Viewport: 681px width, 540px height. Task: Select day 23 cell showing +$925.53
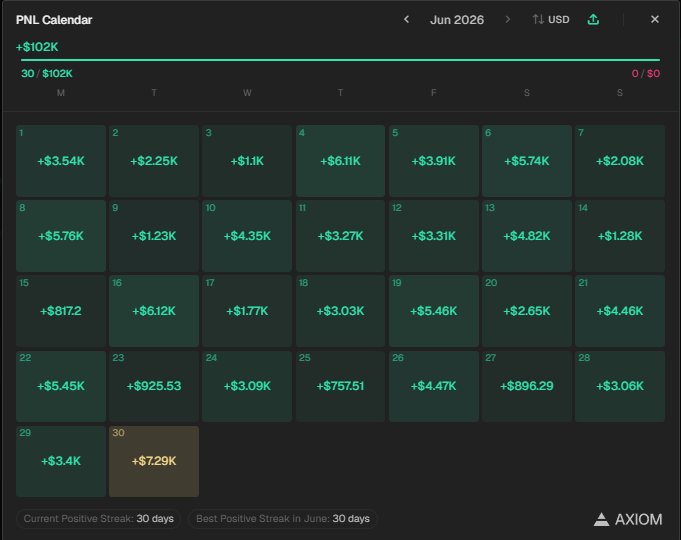[154, 386]
